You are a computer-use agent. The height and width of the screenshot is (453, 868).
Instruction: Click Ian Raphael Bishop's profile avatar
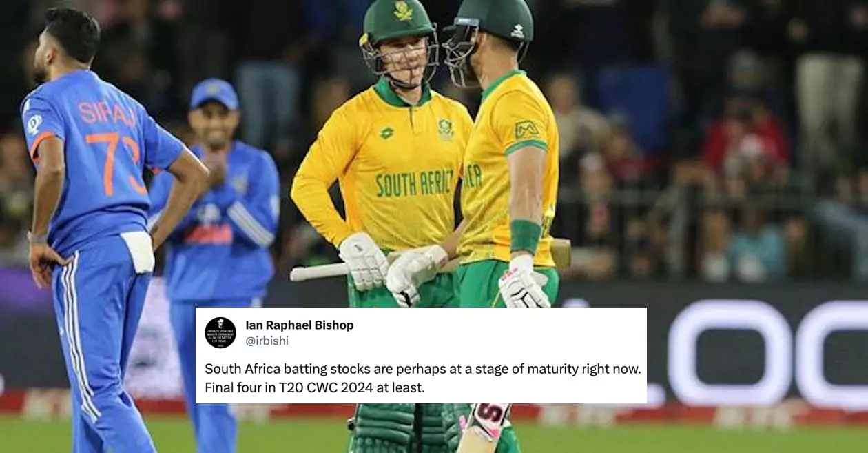[220, 332]
